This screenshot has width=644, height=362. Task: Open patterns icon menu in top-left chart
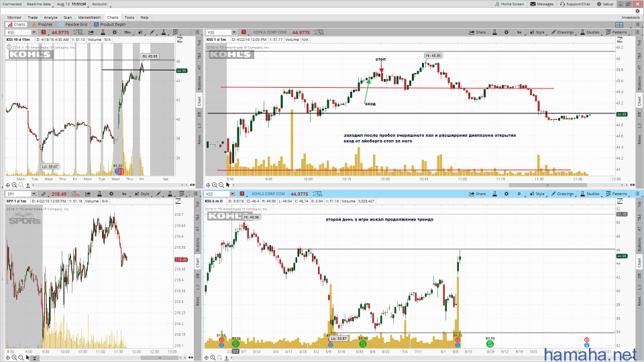pyautogui.click(x=175, y=32)
